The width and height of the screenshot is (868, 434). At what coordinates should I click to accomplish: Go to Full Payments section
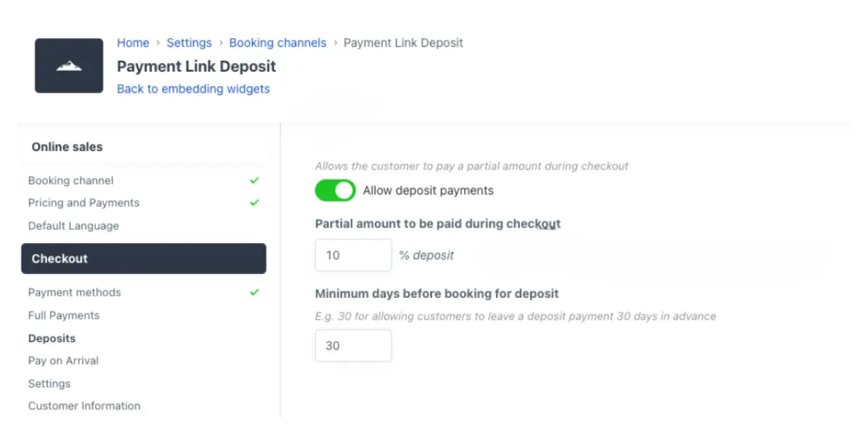[x=64, y=315]
